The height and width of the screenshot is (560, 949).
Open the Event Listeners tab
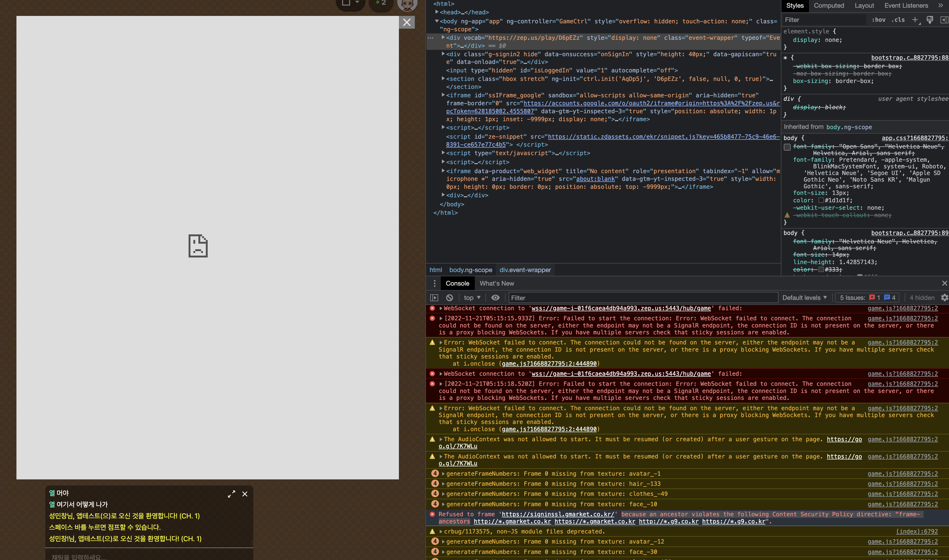coord(906,5)
